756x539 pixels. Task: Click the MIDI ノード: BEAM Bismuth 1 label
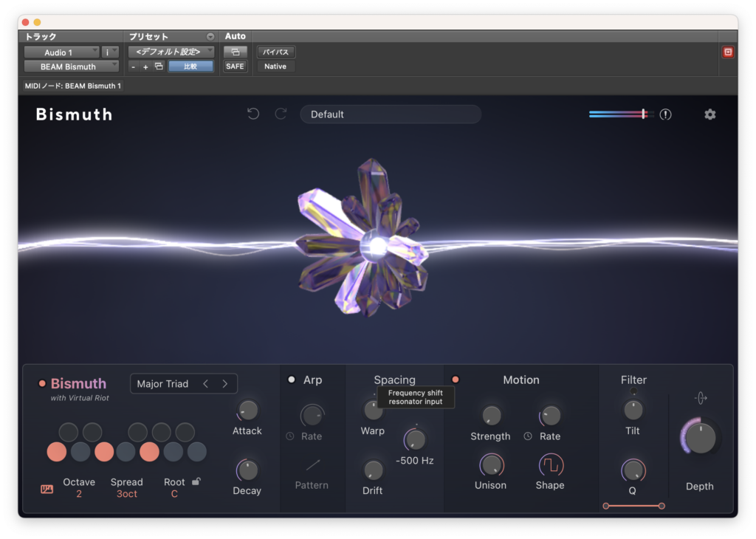point(73,86)
